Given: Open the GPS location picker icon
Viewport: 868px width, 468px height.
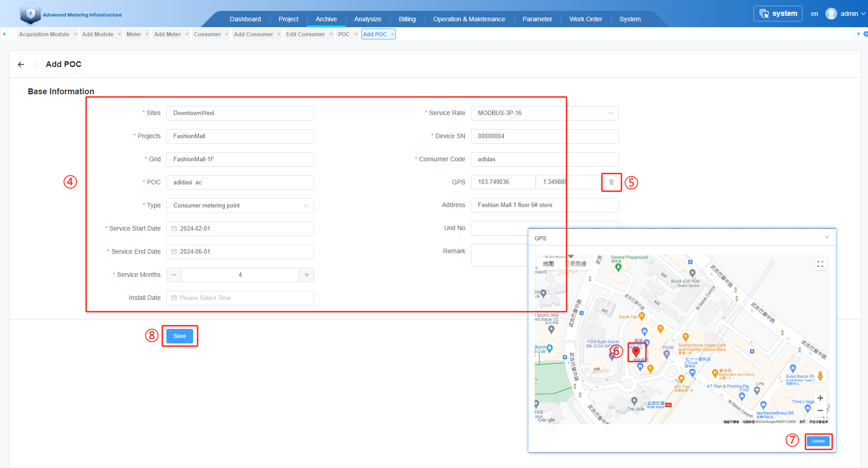Looking at the screenshot, I should 611,182.
